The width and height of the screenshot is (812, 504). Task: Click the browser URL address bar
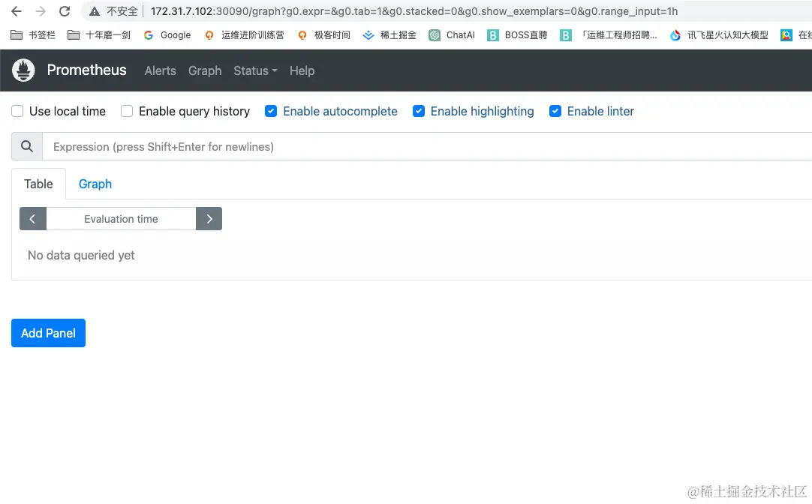[414, 11]
